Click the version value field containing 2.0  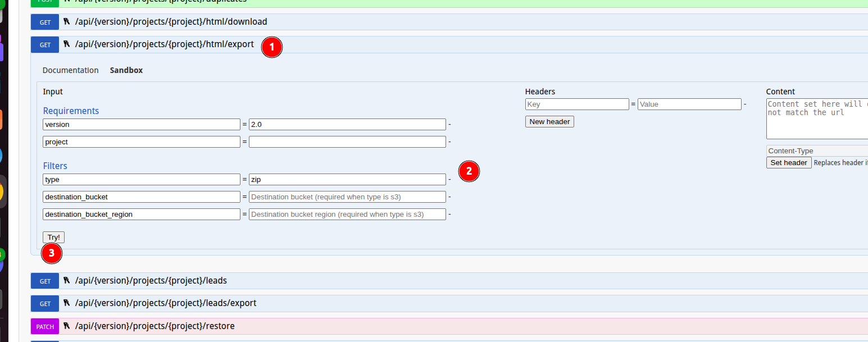(x=347, y=125)
